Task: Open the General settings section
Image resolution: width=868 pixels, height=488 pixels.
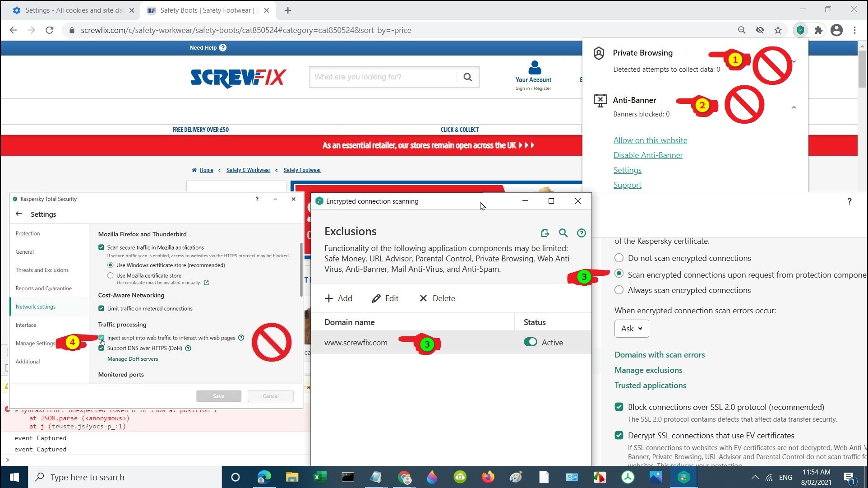Action: (x=24, y=252)
